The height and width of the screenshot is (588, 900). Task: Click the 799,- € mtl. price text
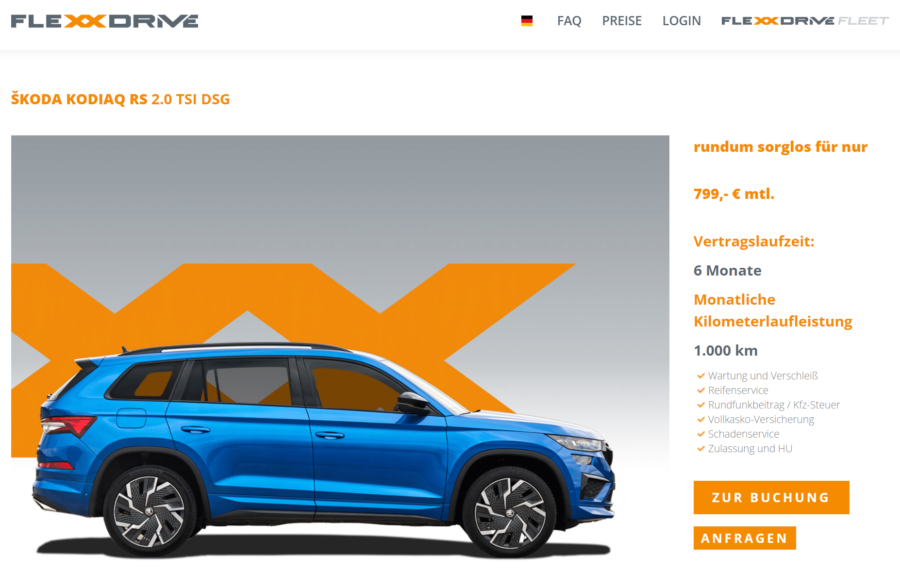pos(734,194)
